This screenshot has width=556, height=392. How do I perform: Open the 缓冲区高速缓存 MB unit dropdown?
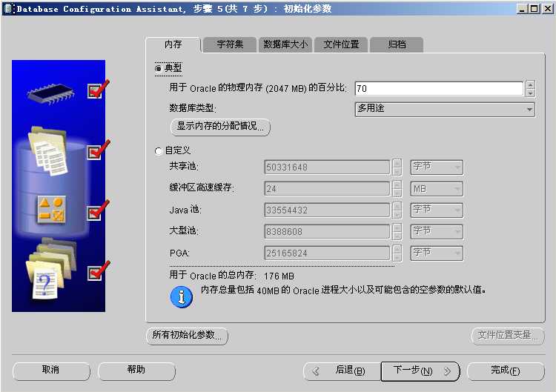(x=437, y=189)
